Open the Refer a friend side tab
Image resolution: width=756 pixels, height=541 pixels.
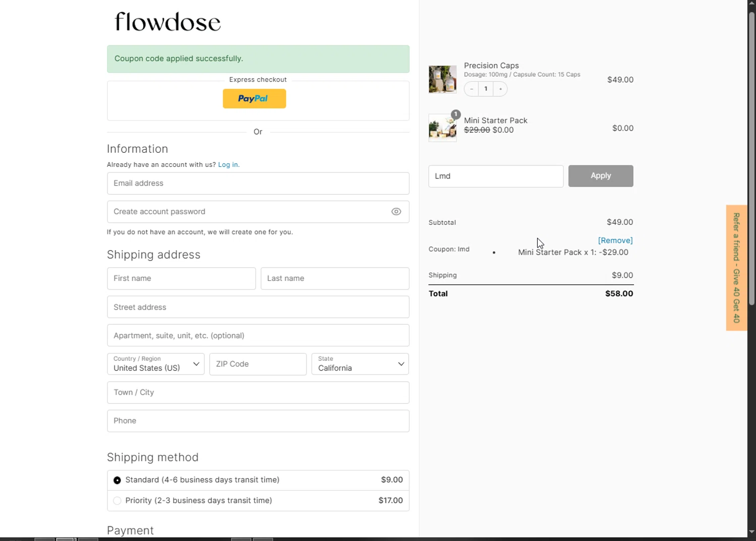pyautogui.click(x=736, y=268)
